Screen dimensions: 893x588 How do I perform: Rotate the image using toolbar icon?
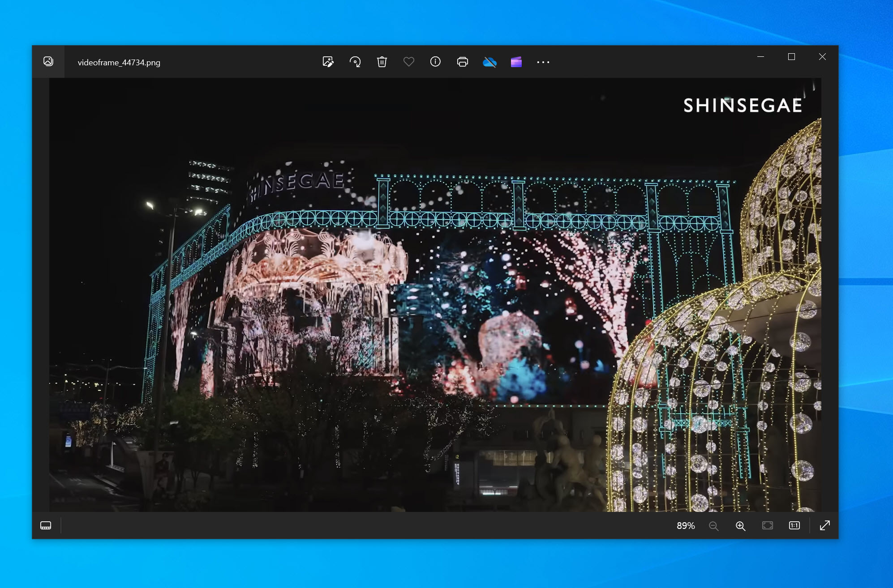coord(355,62)
